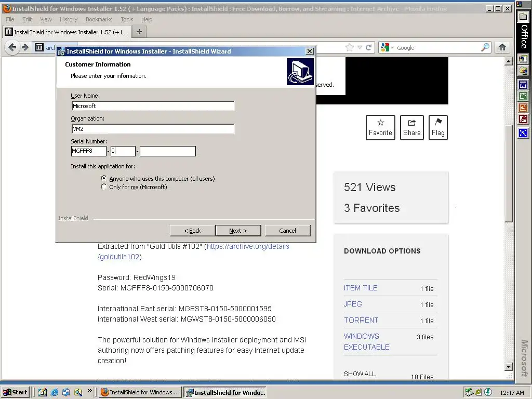Viewport: 532px width, 399px height.
Task: Open the File menu in Firefox
Action: (10, 19)
